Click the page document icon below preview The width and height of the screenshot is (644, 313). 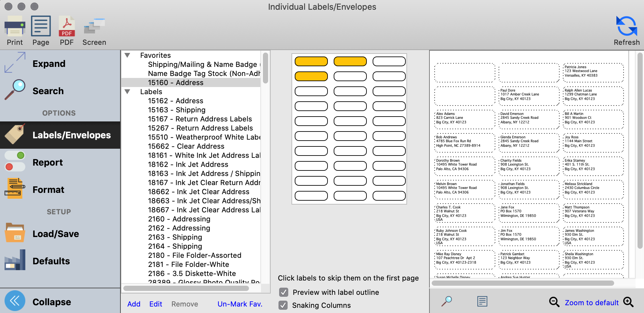pyautogui.click(x=482, y=301)
